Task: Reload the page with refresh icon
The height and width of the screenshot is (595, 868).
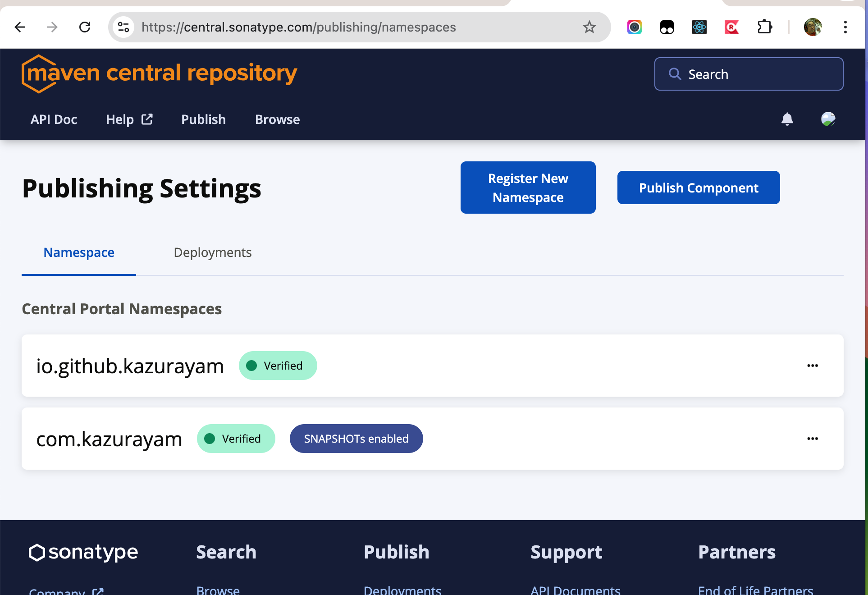Action: point(85,27)
